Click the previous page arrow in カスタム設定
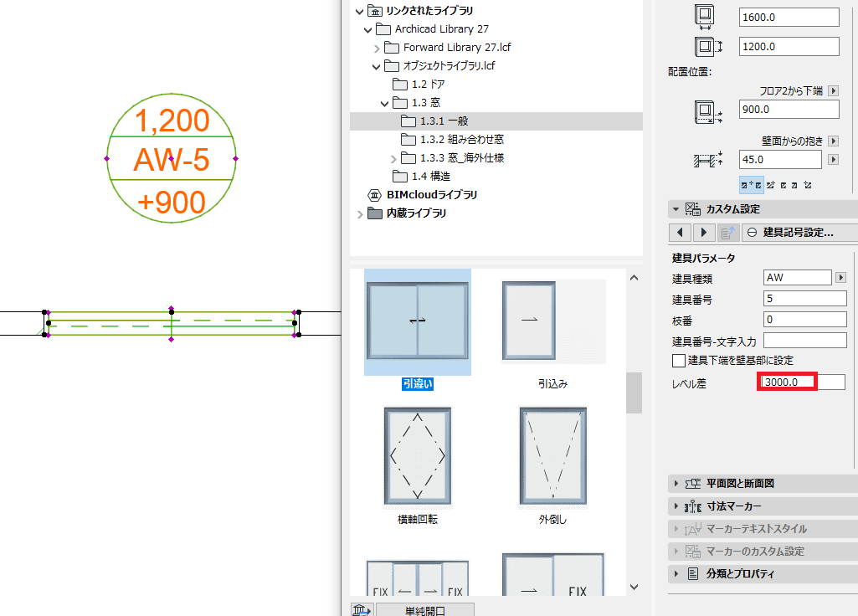 pos(680,233)
